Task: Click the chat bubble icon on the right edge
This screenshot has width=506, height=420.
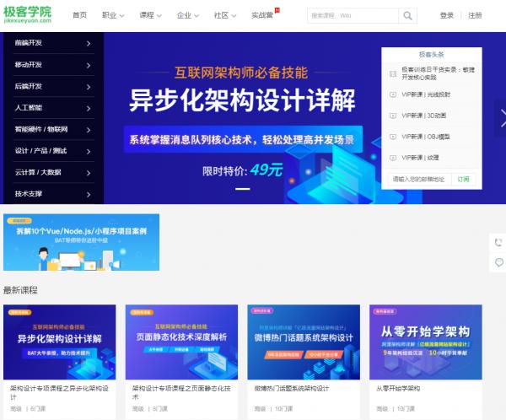Action: click(498, 262)
